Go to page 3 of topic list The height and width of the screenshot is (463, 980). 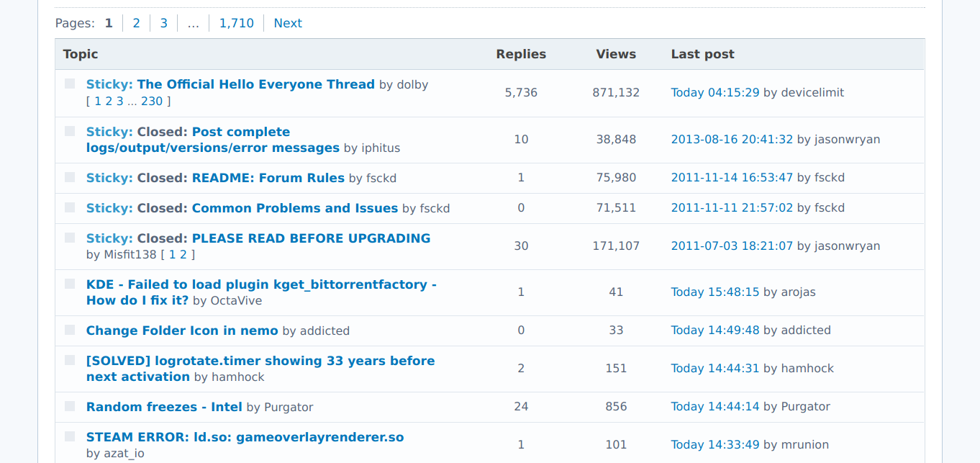[163, 23]
